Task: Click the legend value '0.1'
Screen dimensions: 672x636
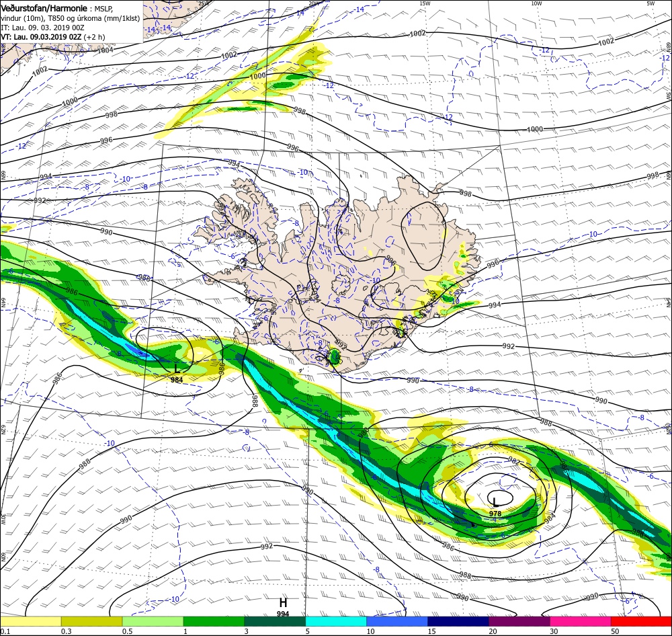Action: tap(4, 631)
